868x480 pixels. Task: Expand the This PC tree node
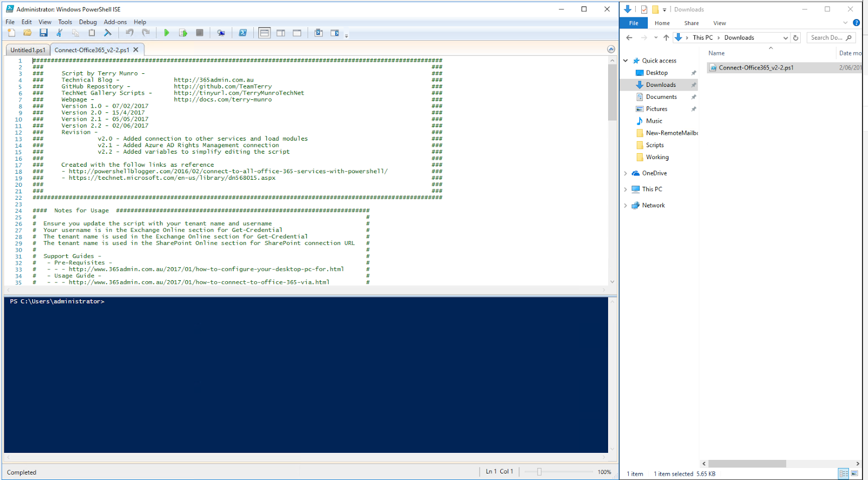pos(626,190)
